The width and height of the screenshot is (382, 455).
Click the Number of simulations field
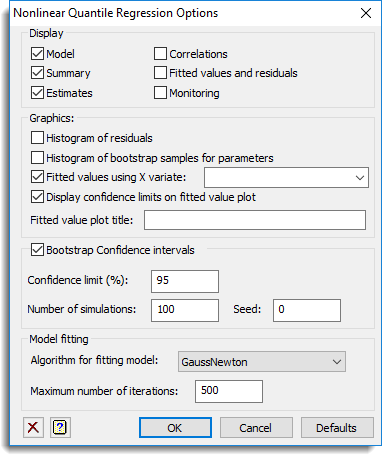point(185,310)
